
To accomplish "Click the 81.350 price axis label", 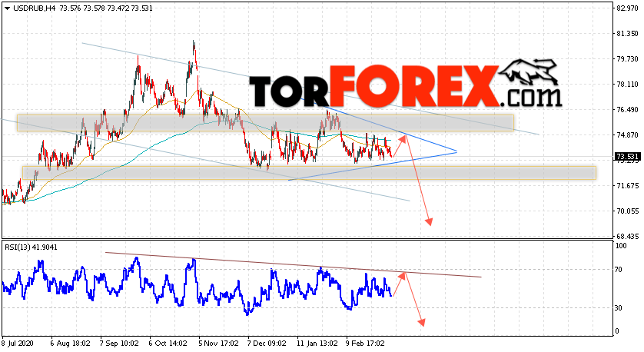I will (628, 33).
